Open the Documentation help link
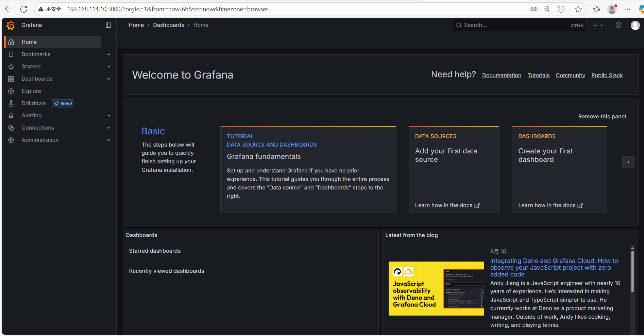The image size is (644, 336). (x=502, y=75)
